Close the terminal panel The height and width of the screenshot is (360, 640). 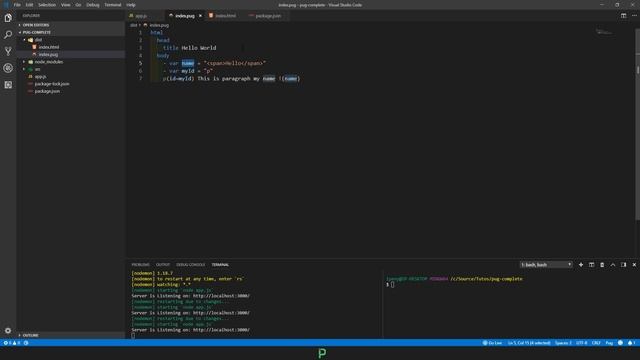[x=634, y=264]
